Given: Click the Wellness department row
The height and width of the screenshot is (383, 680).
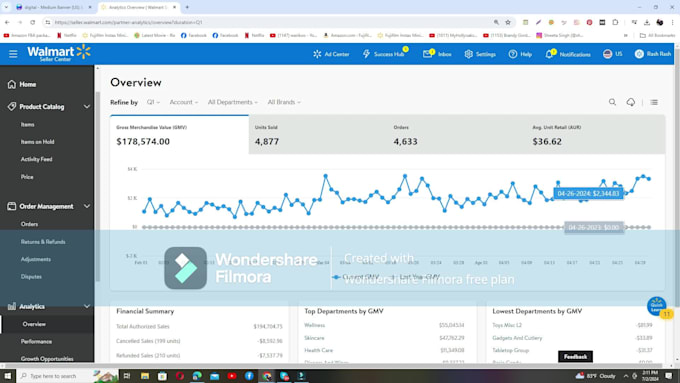Looking at the screenshot, I should [384, 325].
